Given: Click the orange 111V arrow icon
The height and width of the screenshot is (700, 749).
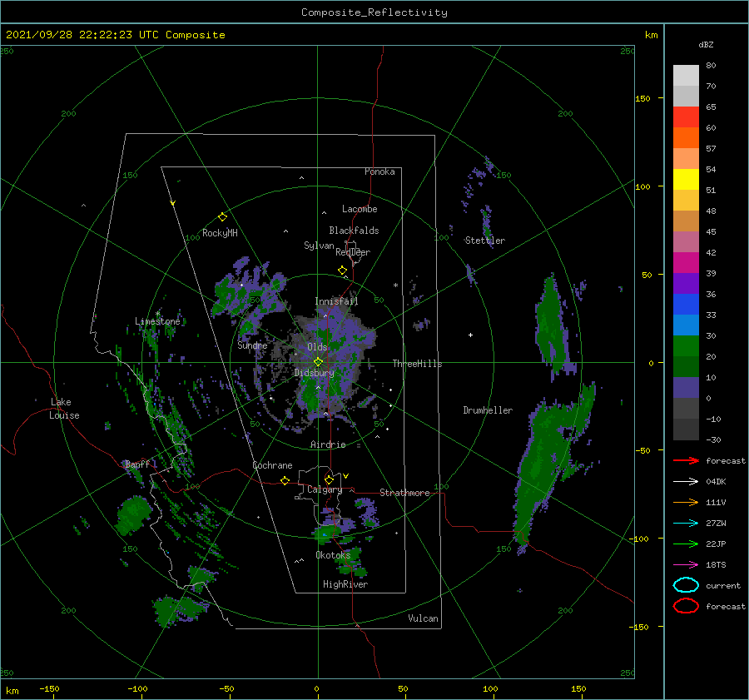Looking at the screenshot, I should click(x=686, y=502).
